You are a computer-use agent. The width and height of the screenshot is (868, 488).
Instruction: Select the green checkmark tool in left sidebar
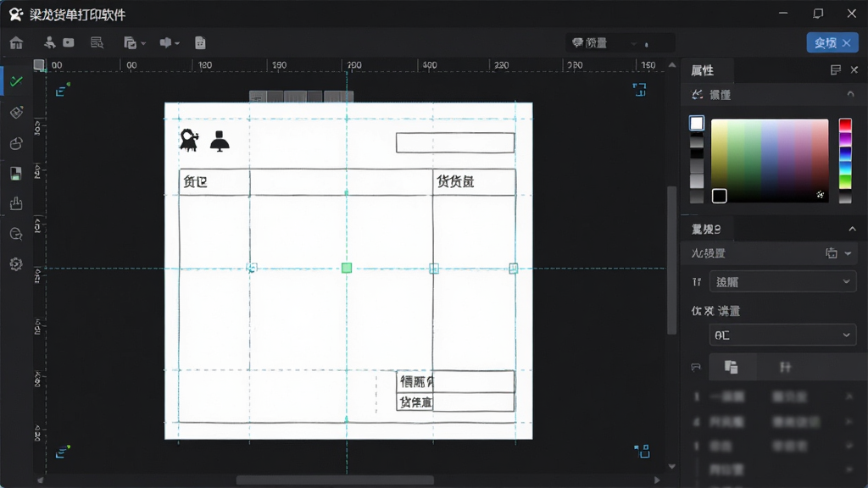pos(17,82)
